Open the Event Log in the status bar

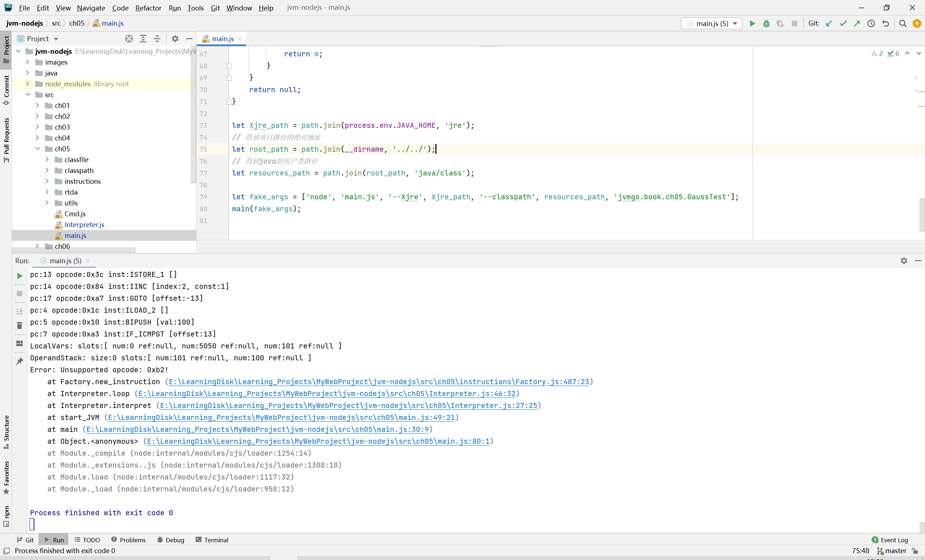pos(890,540)
